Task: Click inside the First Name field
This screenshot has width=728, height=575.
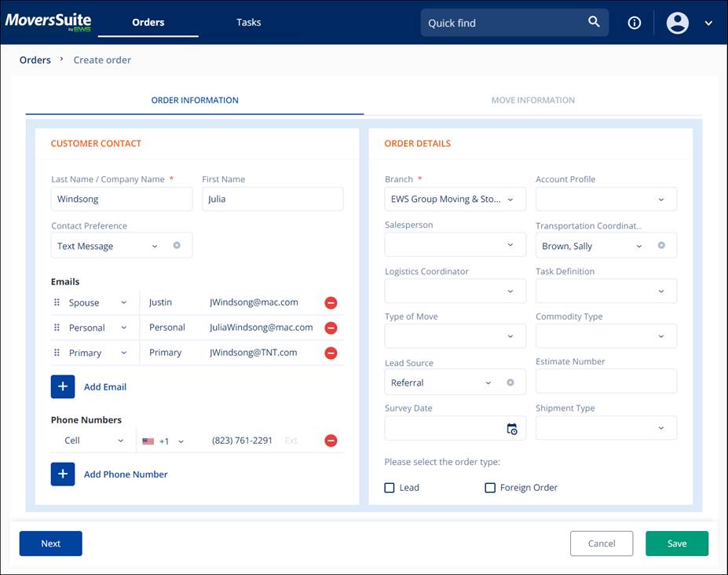Action: [272, 199]
